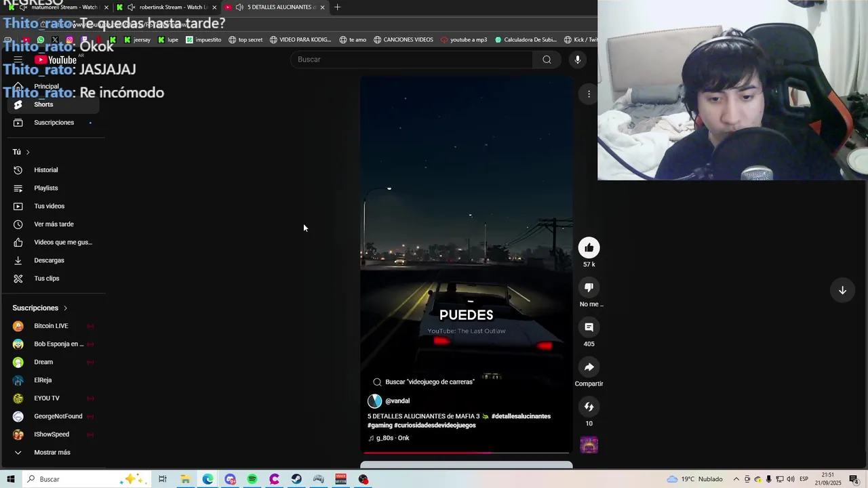The image size is (868, 488).
Task: Open Suscripciones in sidebar
Action: click(53, 123)
